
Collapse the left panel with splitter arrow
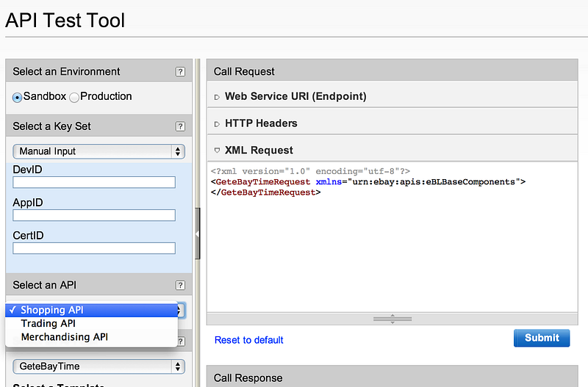[197, 234]
